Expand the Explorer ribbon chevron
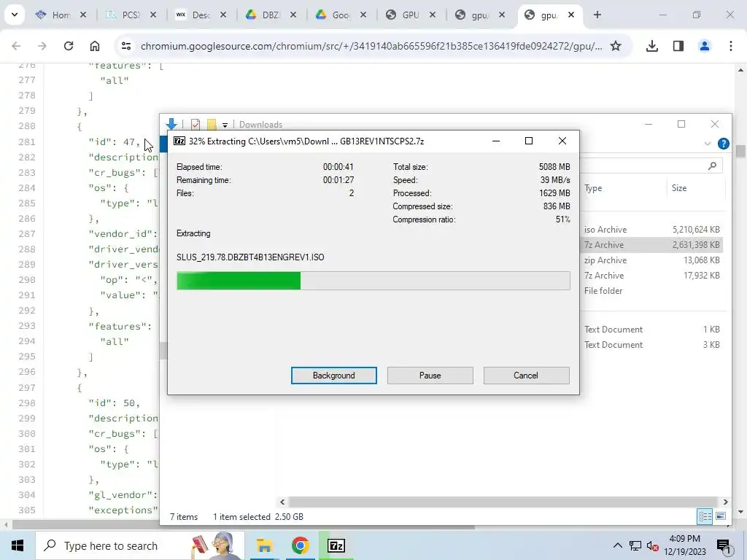The image size is (747, 560). 708,144
